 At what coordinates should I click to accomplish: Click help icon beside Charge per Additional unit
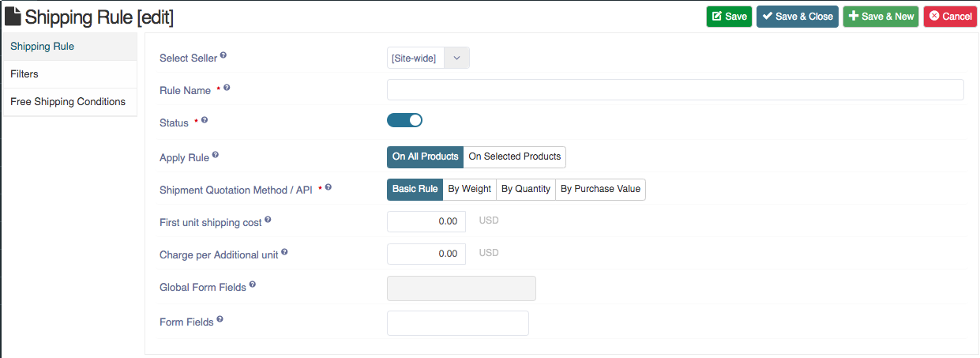click(284, 252)
